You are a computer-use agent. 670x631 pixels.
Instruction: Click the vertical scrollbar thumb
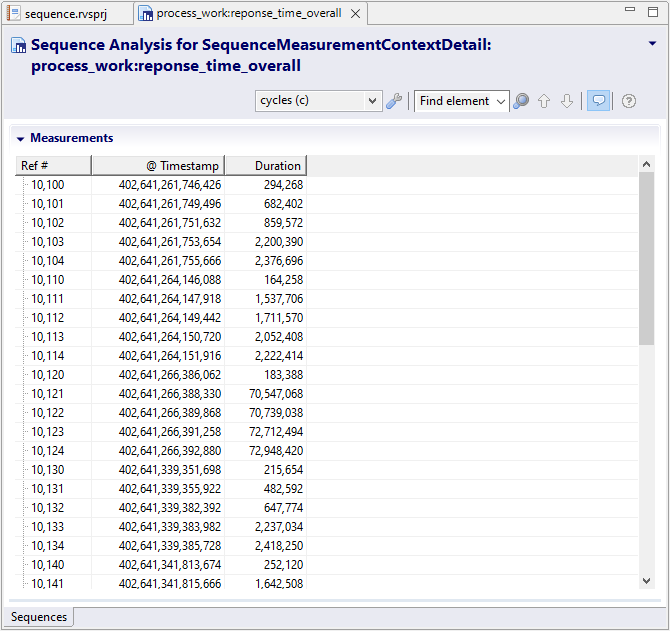pos(646,258)
